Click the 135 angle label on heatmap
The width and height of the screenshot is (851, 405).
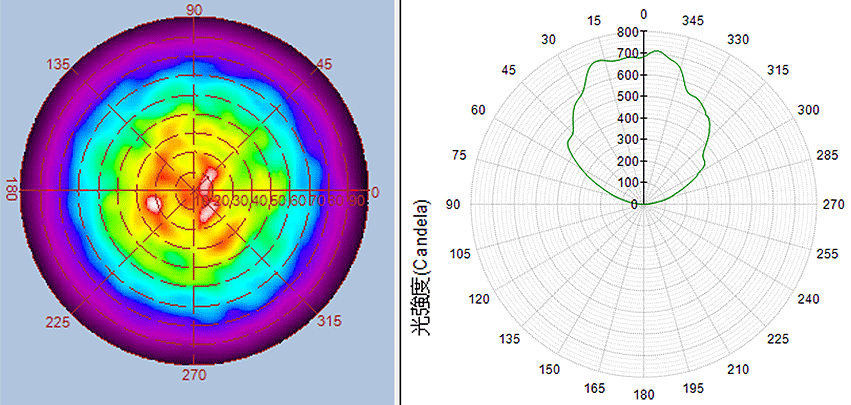tap(59, 65)
